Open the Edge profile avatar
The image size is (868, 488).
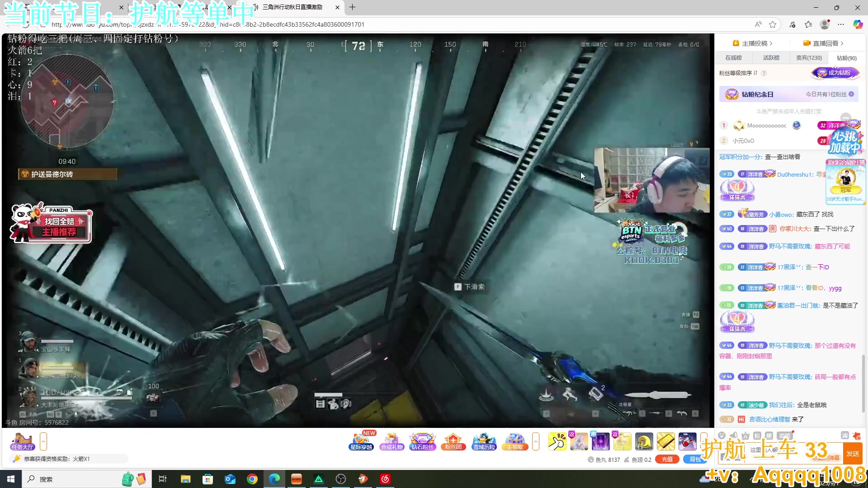coord(825,24)
